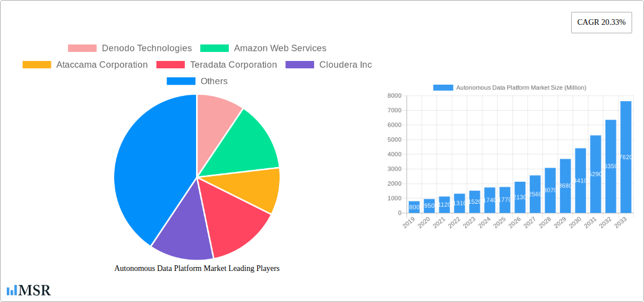Click the Autonomous Data Platform Market Leading Players title
This screenshot has width=644, height=302.
pyautogui.click(x=197, y=269)
